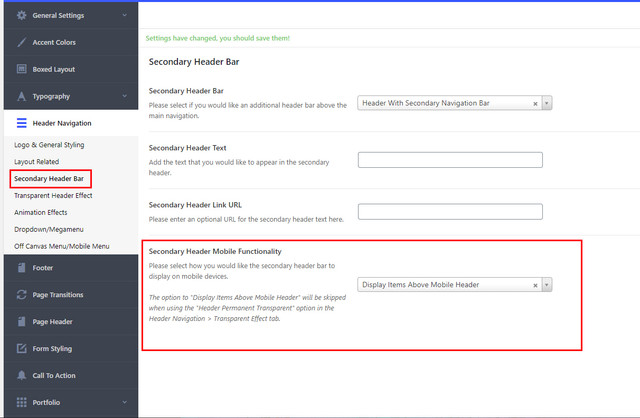Click the General Settings gear icon
640x418 pixels.
21,15
